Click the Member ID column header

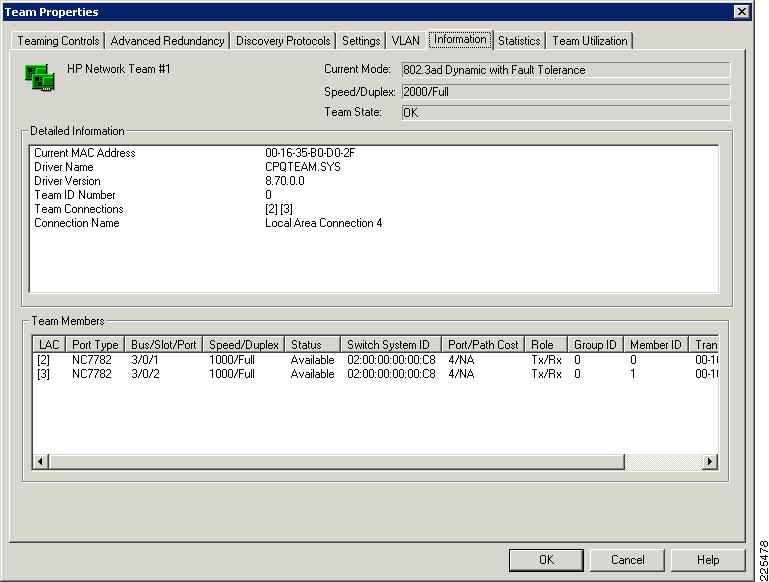pos(656,345)
